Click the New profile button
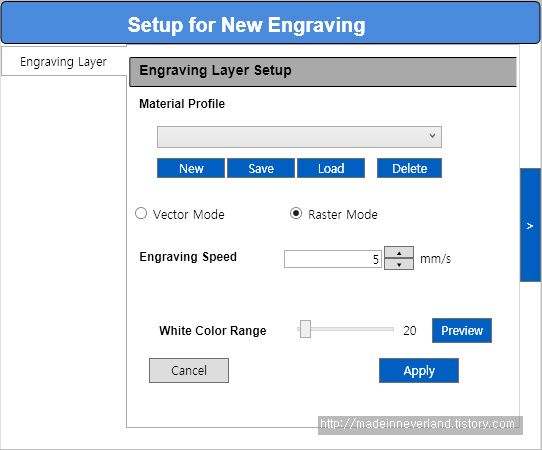The image size is (542, 450). tap(191, 168)
